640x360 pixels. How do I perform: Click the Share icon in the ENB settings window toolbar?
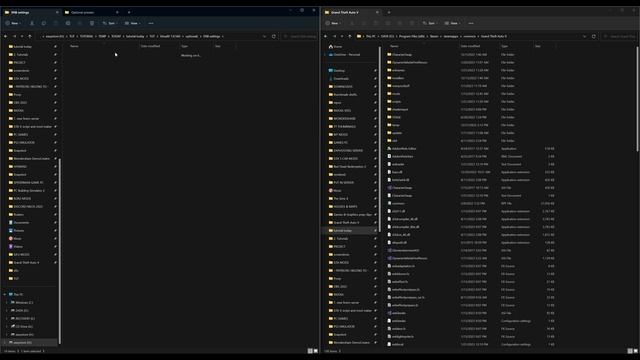tap(80, 23)
